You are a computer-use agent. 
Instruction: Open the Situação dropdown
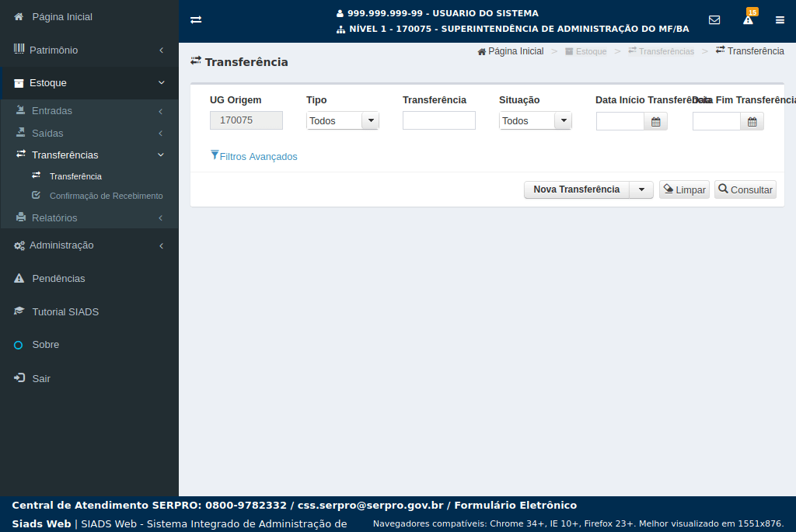[535, 120]
